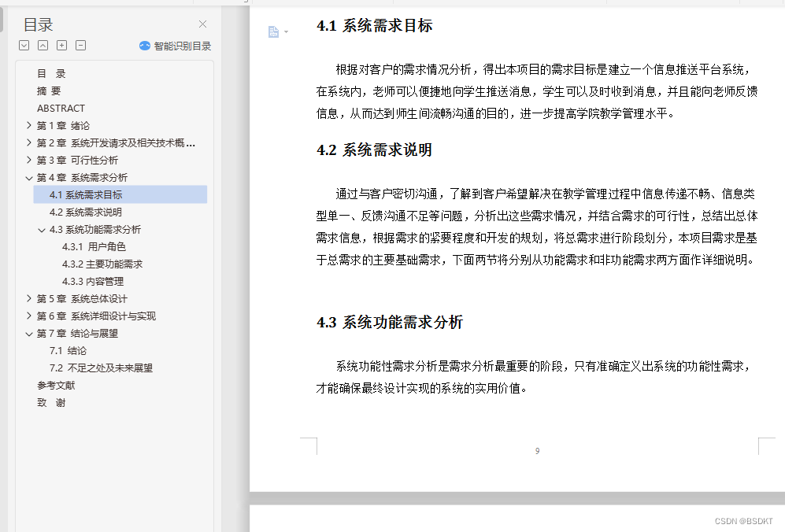Collapse 第 7 章 结论与展望 chevron
Screen dimensions: 785x532
[29, 334]
